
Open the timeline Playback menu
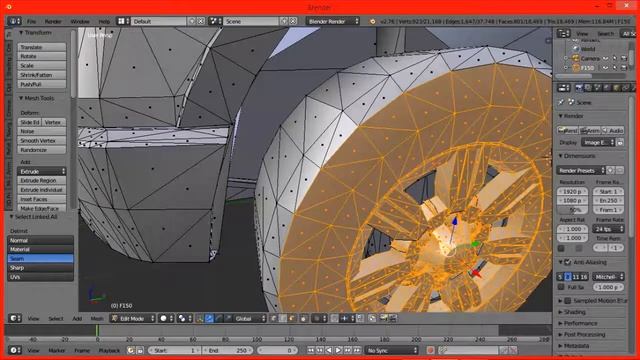[109, 351]
